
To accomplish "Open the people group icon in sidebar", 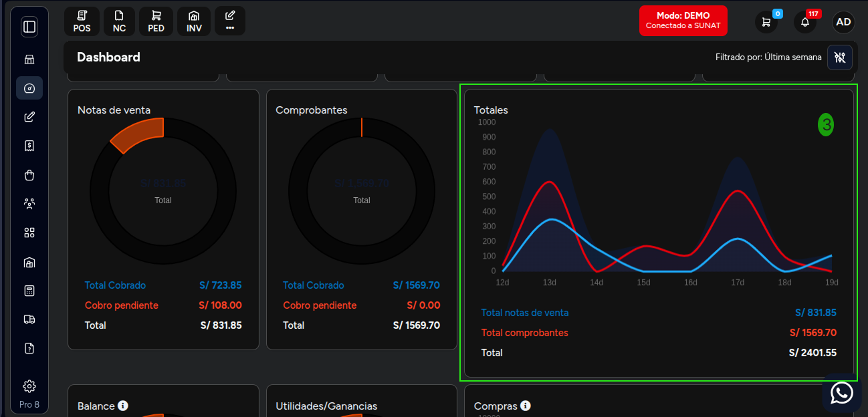I will [x=29, y=204].
